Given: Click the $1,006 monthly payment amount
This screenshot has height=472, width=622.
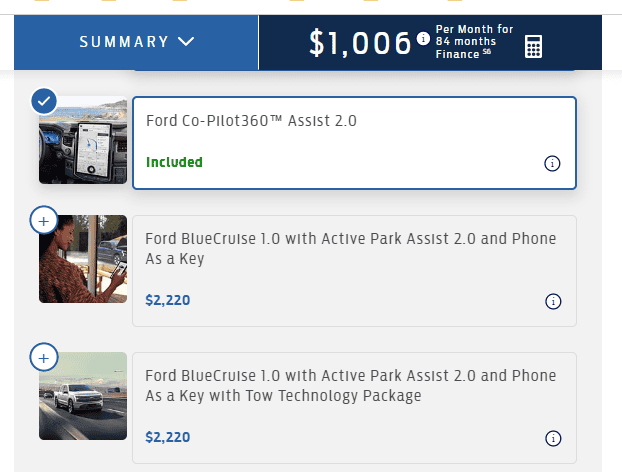Looking at the screenshot, I should click(x=360, y=43).
